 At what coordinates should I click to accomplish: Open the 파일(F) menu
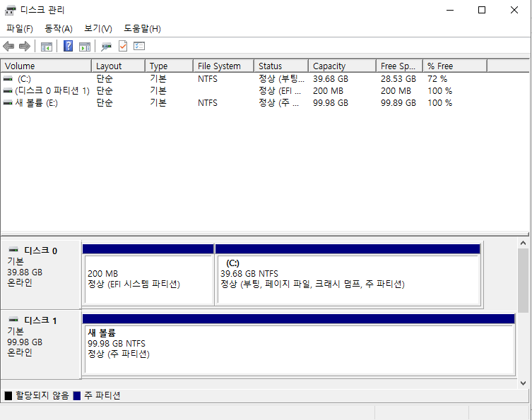coord(20,28)
